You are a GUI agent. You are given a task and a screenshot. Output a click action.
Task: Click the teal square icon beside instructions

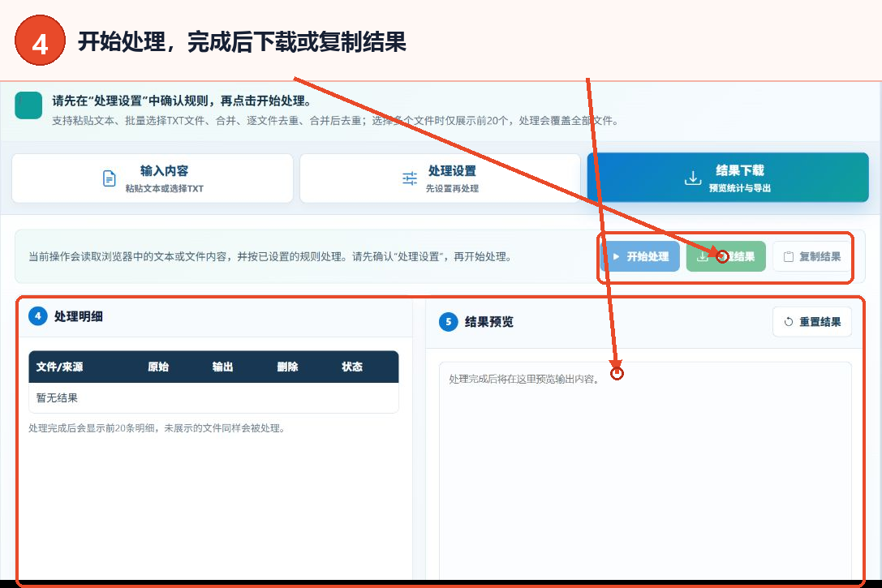(28, 105)
